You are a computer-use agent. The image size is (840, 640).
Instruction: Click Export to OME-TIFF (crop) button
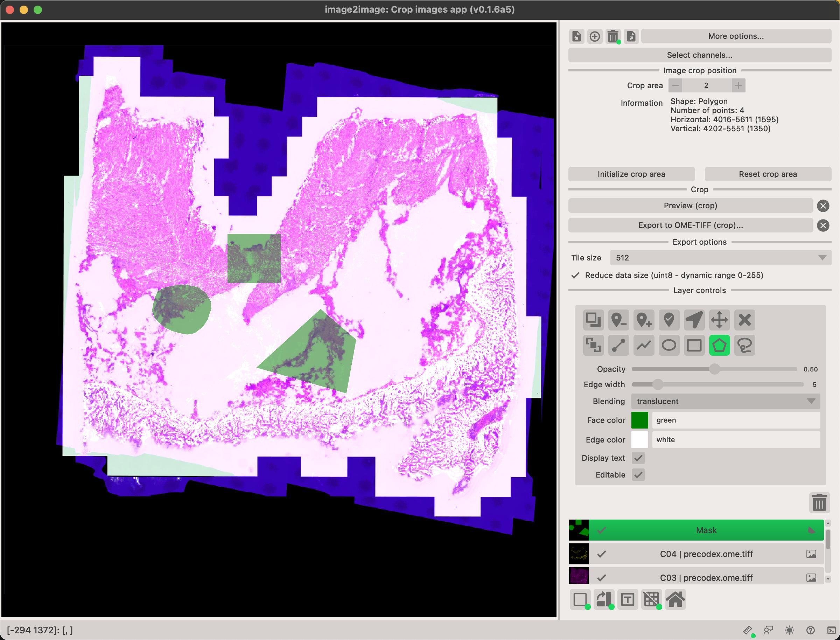[x=690, y=225]
